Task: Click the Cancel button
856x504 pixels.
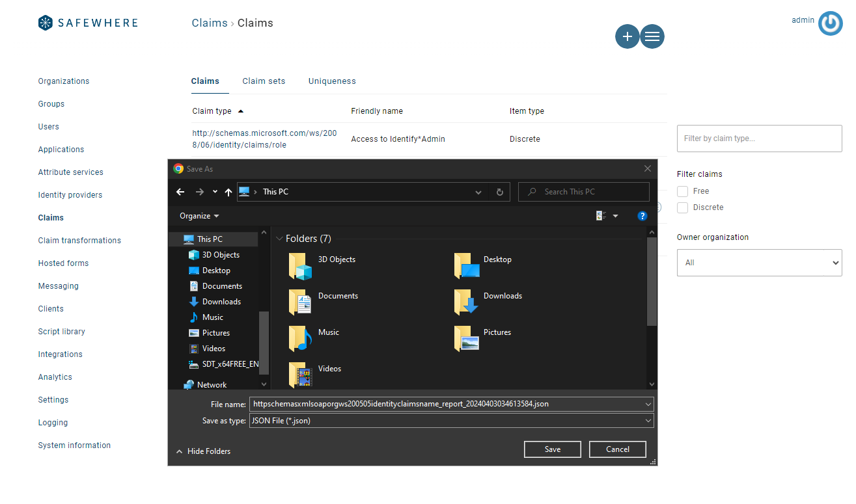Action: click(x=617, y=449)
